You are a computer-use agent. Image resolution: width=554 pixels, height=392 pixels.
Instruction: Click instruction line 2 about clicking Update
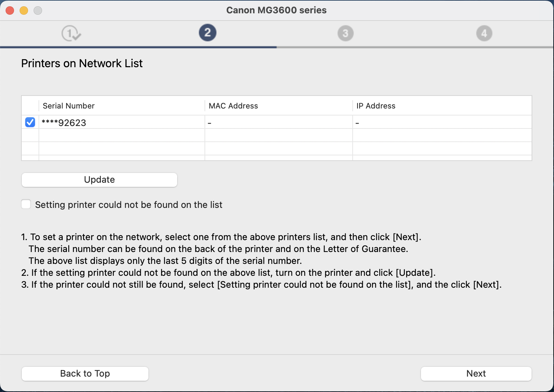point(228,273)
